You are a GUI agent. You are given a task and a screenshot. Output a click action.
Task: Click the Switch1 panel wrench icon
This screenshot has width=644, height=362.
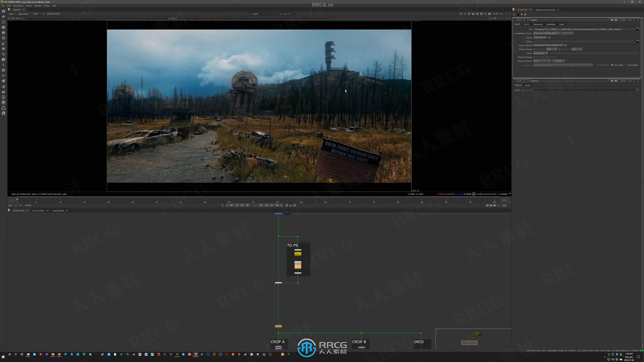[x=526, y=81]
